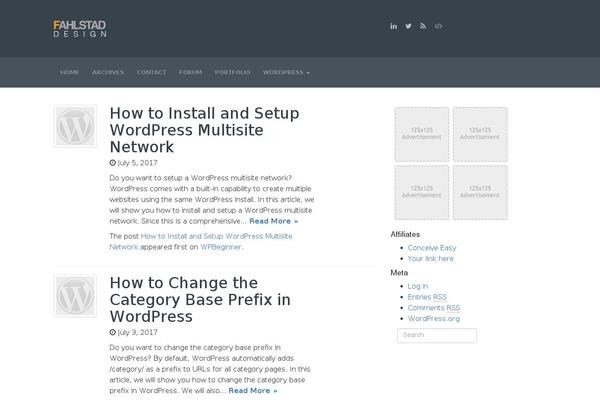Open the Twitter social icon

click(408, 26)
